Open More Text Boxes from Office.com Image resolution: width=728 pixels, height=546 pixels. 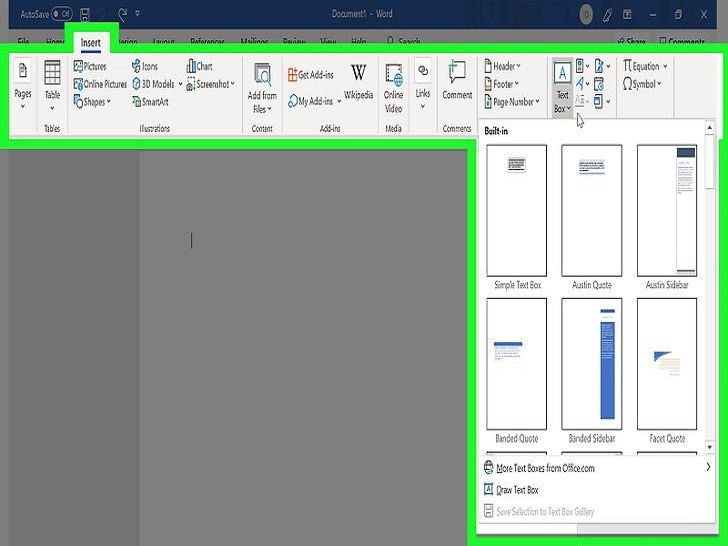597,468
